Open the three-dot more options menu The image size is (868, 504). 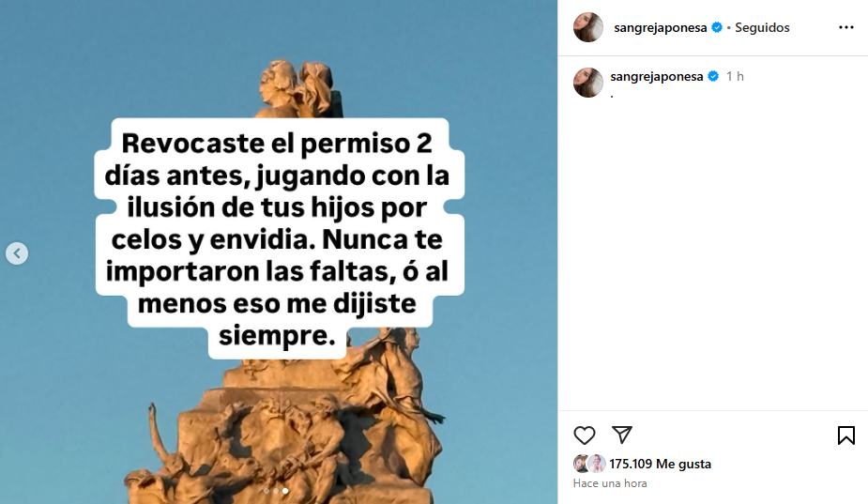[x=845, y=27]
